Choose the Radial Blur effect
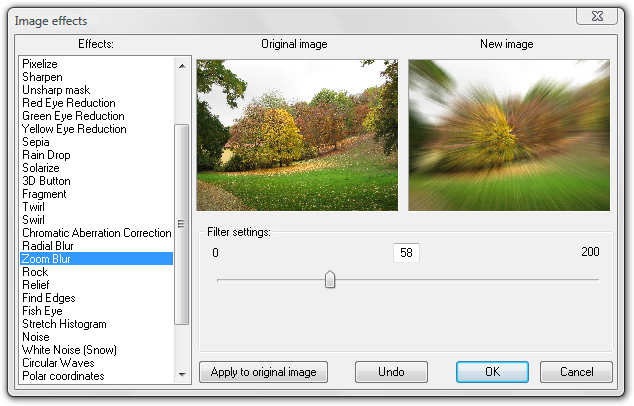Viewport: 634px width, 406px height. [x=96, y=246]
